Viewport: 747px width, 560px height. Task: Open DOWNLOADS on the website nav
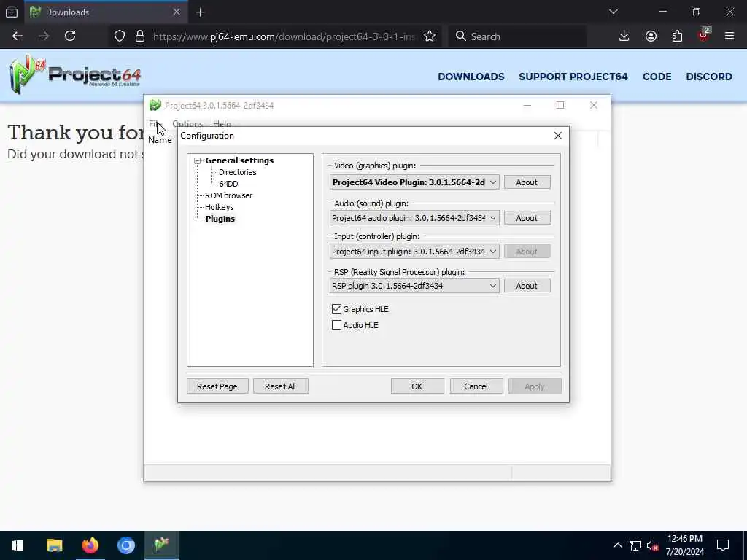pos(471,77)
